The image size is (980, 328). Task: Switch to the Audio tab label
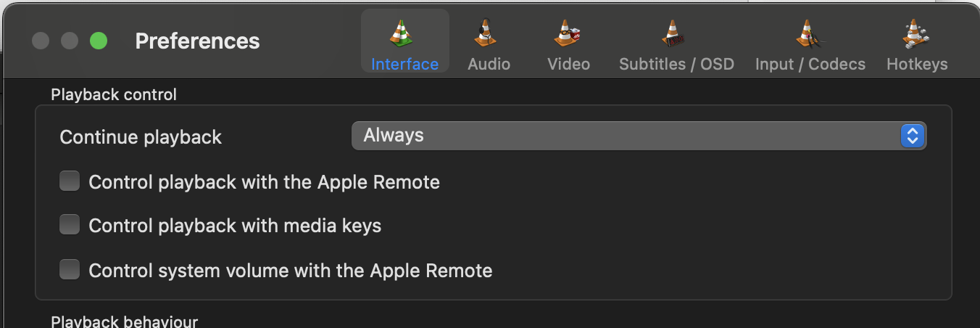(489, 64)
